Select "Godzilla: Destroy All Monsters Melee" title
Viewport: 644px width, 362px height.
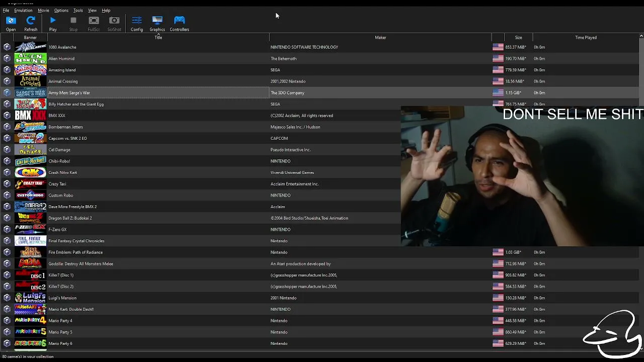80,264
